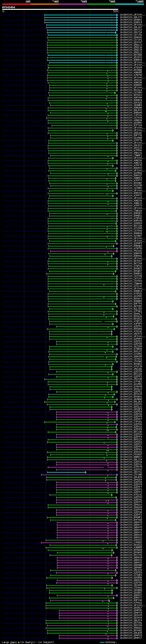146x644 pixels.
Task: Click the =100char. scale legend
Action: pos(108,642)
